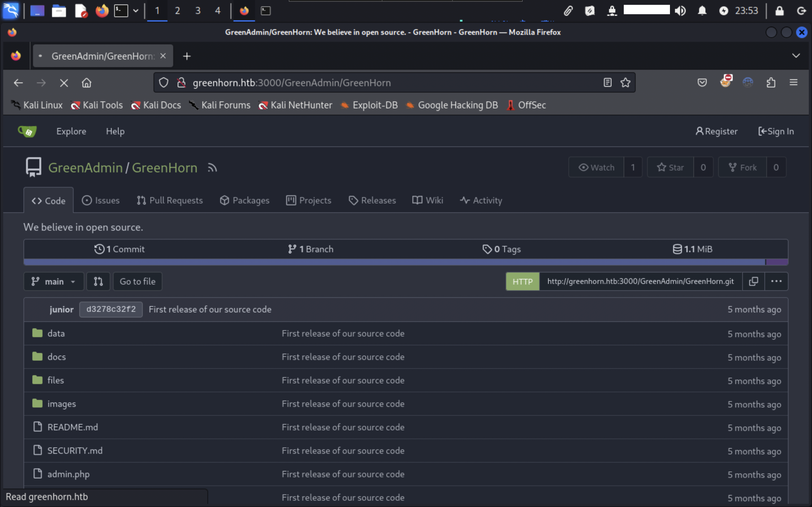Open the Save to Pocket icon
The height and width of the screenshot is (507, 812).
click(x=702, y=83)
